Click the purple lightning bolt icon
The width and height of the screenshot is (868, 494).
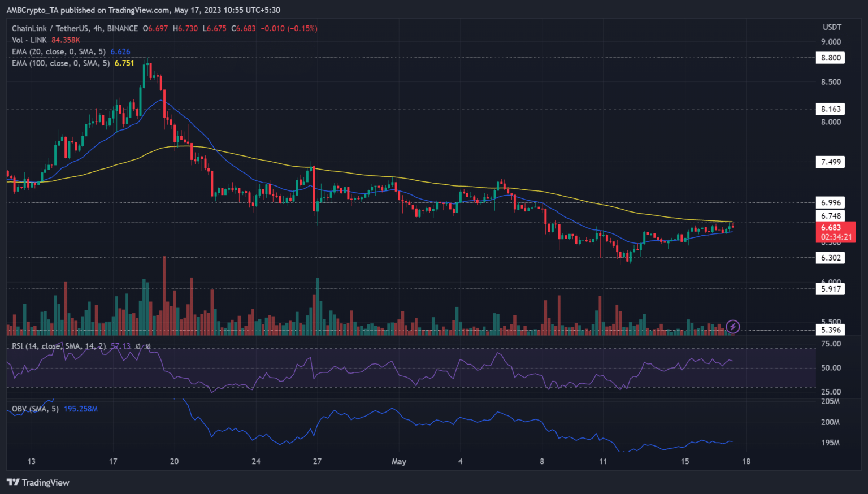[x=733, y=326]
